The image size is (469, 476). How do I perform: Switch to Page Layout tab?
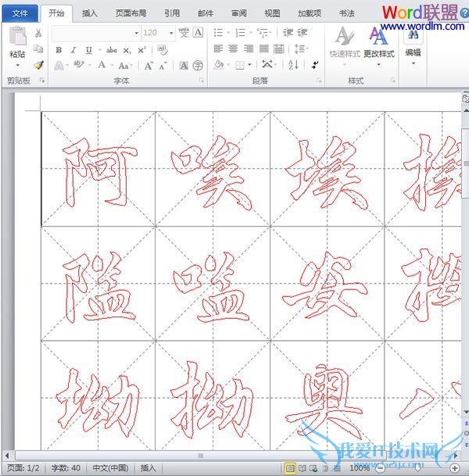pos(131,13)
